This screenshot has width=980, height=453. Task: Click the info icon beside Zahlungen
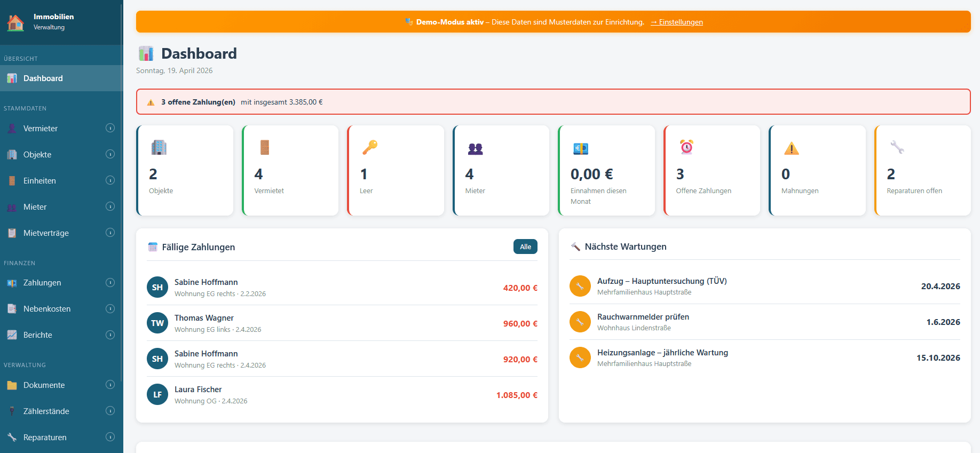pos(110,283)
